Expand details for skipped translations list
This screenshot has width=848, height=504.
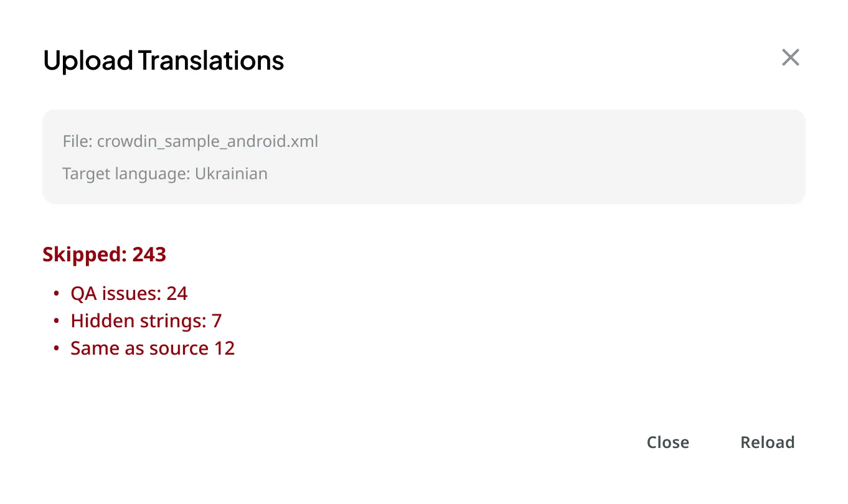(x=104, y=254)
